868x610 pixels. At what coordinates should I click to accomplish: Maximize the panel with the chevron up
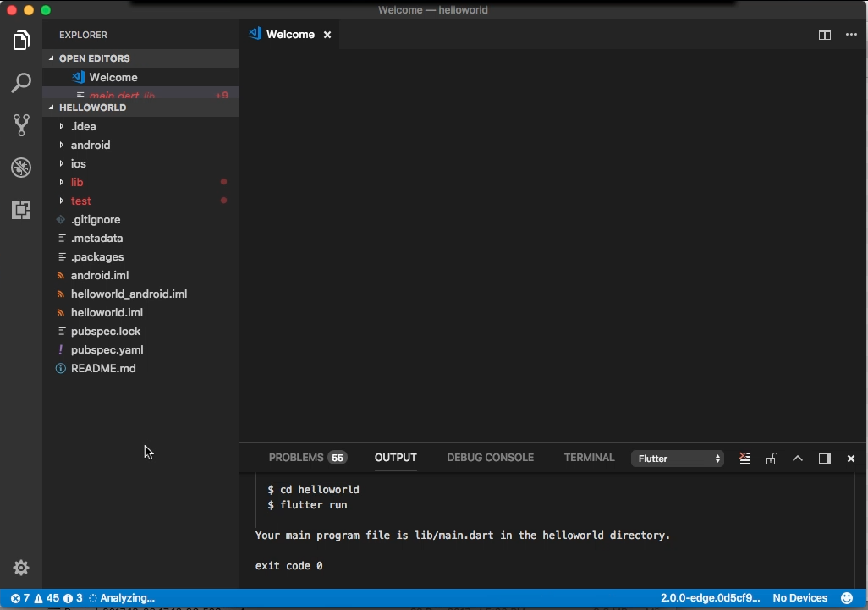[x=798, y=459]
